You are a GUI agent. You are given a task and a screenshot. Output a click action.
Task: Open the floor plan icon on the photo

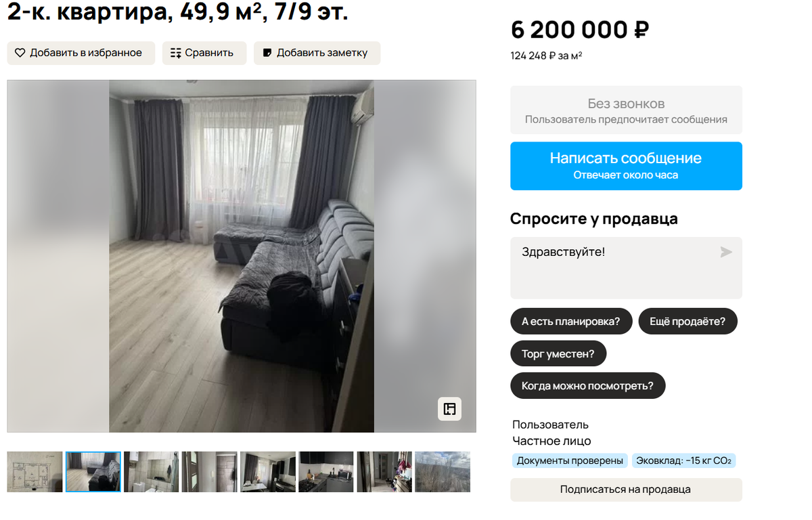(450, 409)
